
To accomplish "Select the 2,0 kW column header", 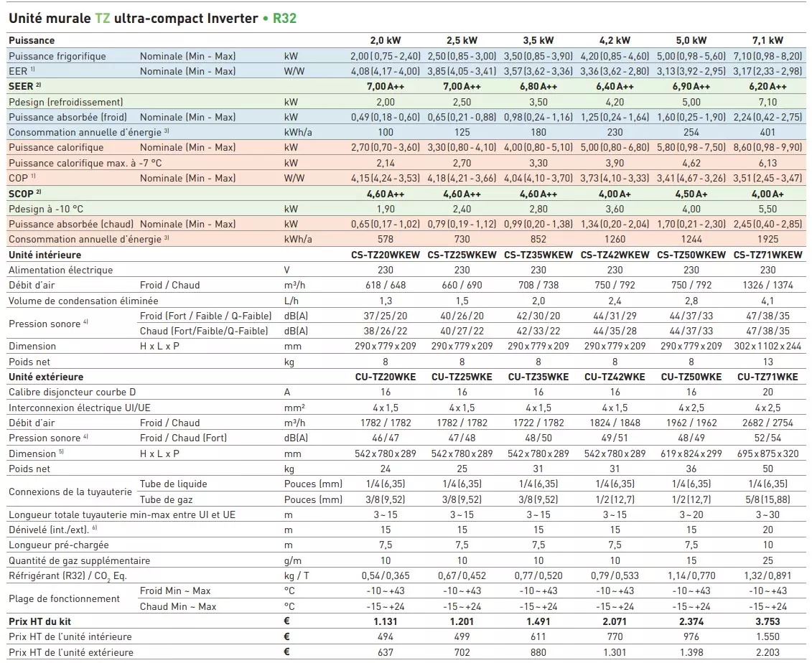I will click(386, 40).
